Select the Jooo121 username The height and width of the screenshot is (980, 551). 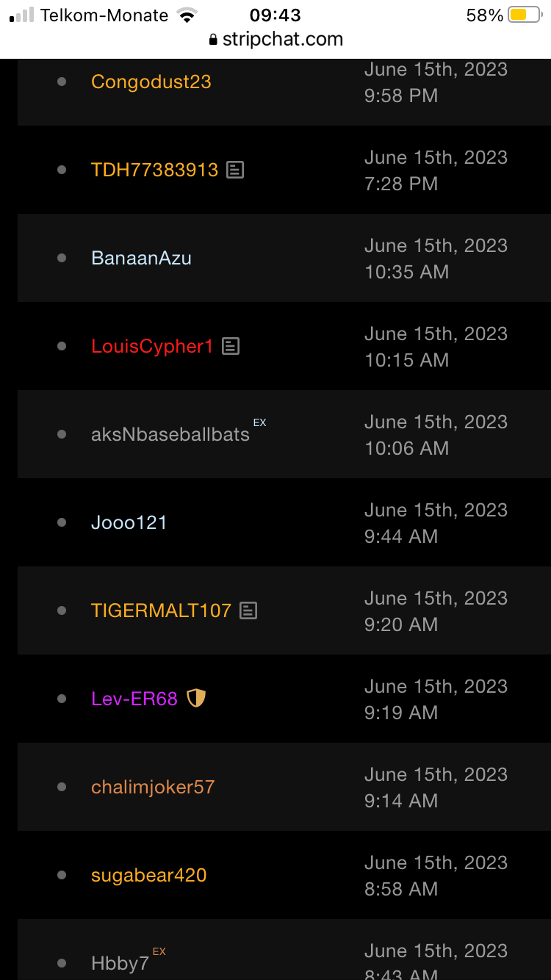(x=129, y=522)
